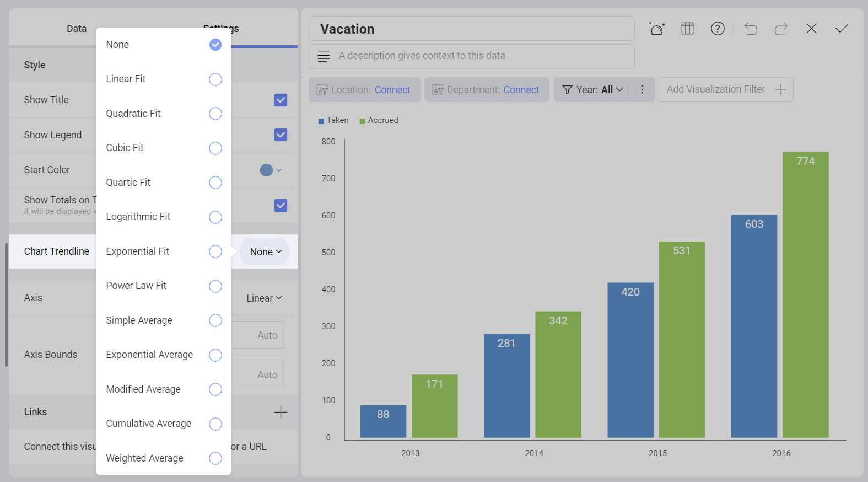Click the Location filter icon
The width and height of the screenshot is (868, 482).
322,90
